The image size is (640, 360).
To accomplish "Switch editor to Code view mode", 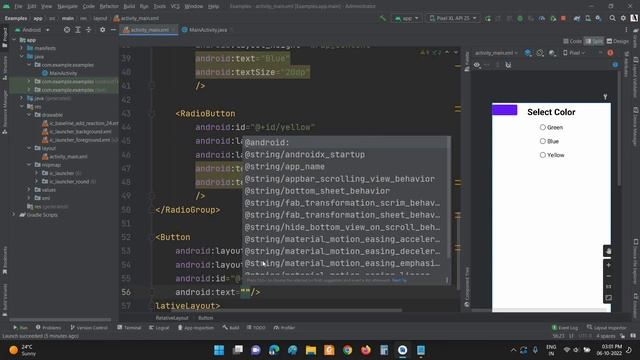I will point(572,41).
